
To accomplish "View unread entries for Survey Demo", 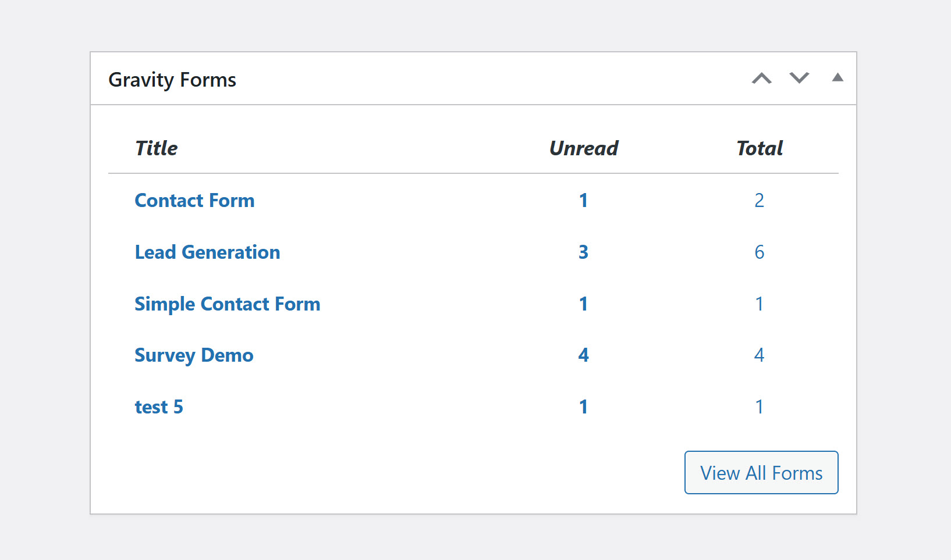I will tap(583, 355).
